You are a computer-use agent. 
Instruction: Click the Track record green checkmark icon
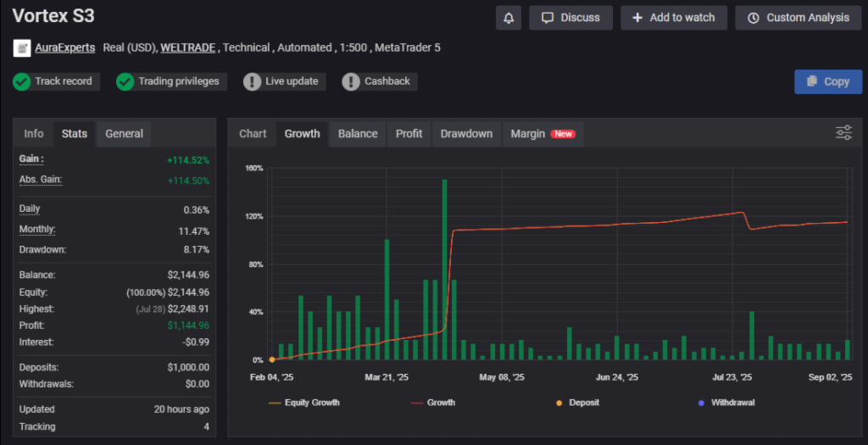click(22, 81)
